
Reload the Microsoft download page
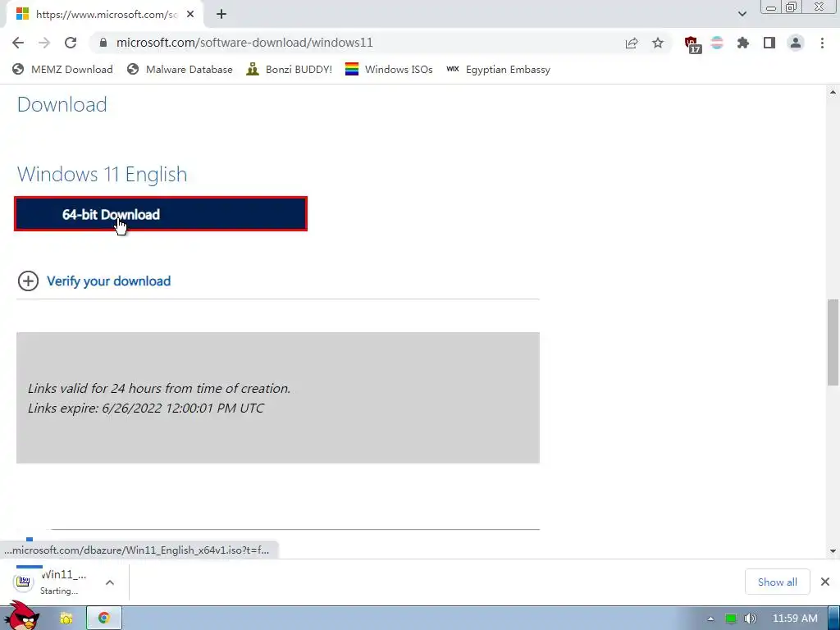tap(71, 43)
